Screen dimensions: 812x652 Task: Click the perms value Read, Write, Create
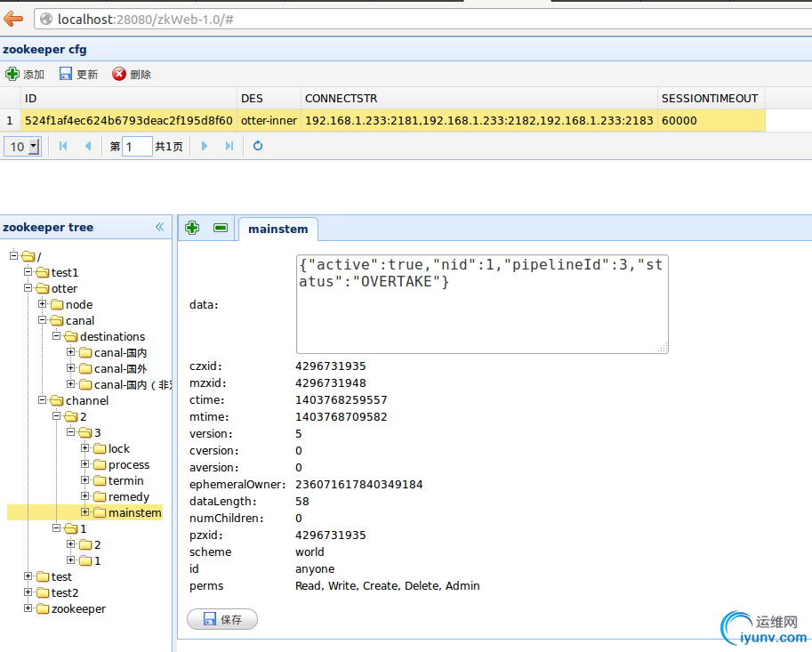coord(388,586)
